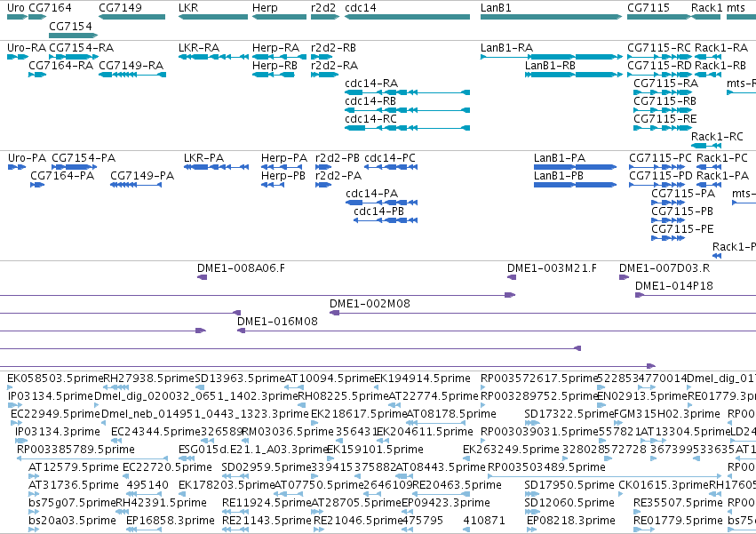Viewport: 756px width, 534px height.
Task: Open the CG7115-RE transcript
Action: [663, 128]
